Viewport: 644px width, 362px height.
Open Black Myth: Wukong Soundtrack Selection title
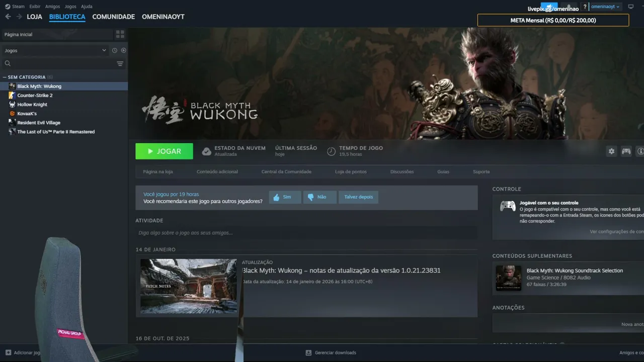(575, 270)
